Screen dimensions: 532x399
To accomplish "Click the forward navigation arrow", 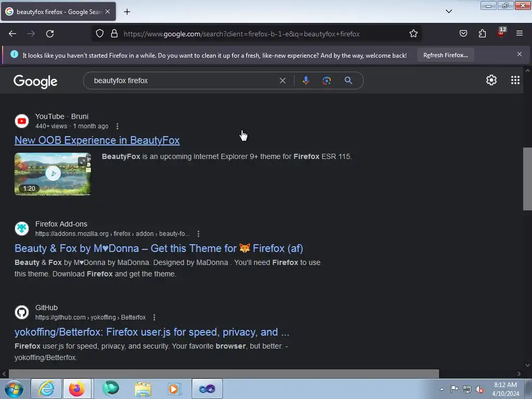I will click(31, 34).
